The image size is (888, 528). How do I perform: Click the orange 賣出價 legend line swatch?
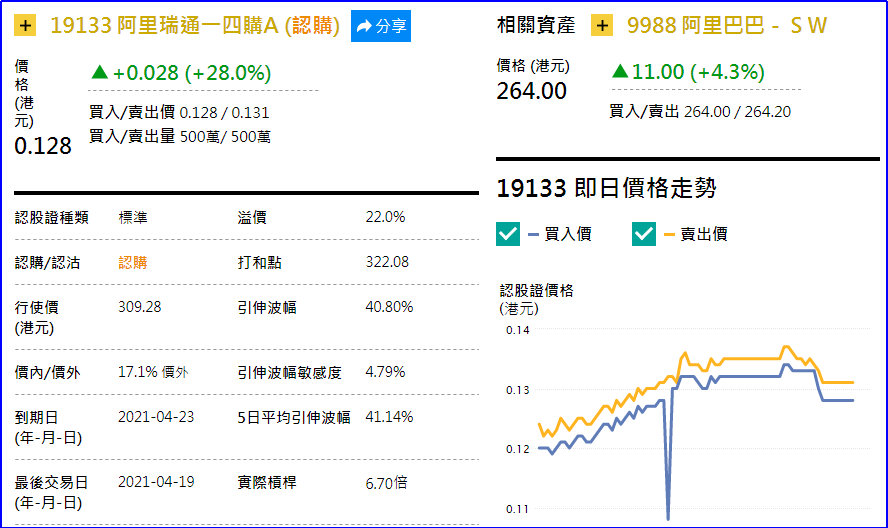tap(669, 235)
